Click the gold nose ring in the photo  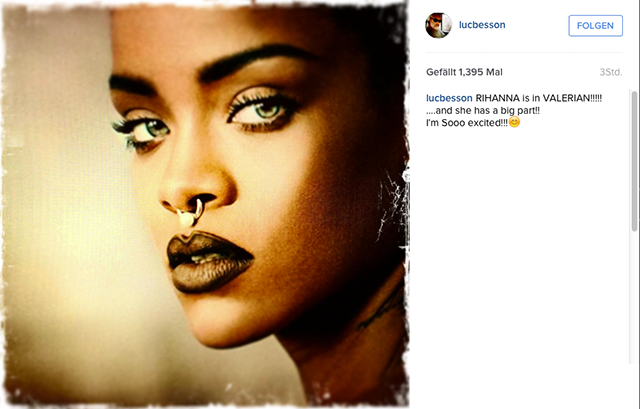pyautogui.click(x=189, y=213)
